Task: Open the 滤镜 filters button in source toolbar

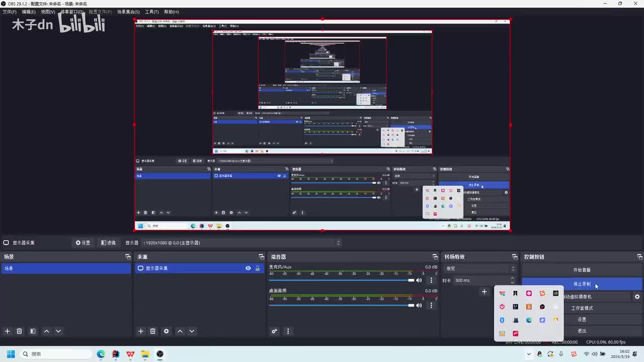Action: point(108,243)
